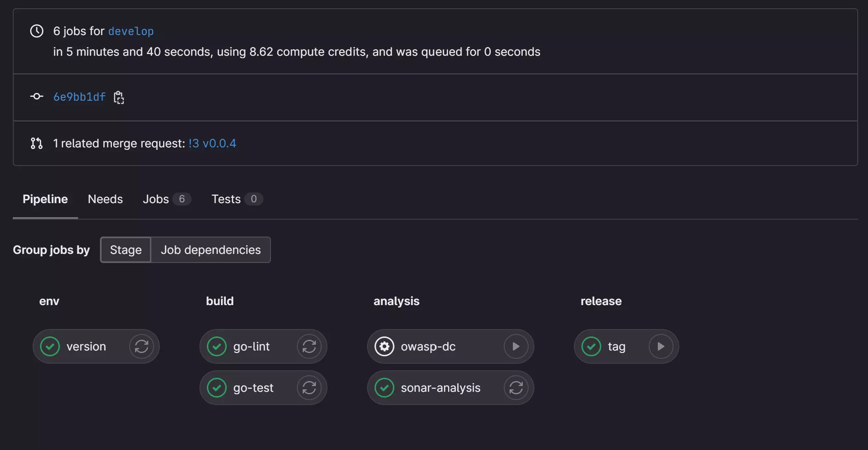Click the Tests count badge 0
Image resolution: width=868 pixels, height=450 pixels.
(x=254, y=199)
